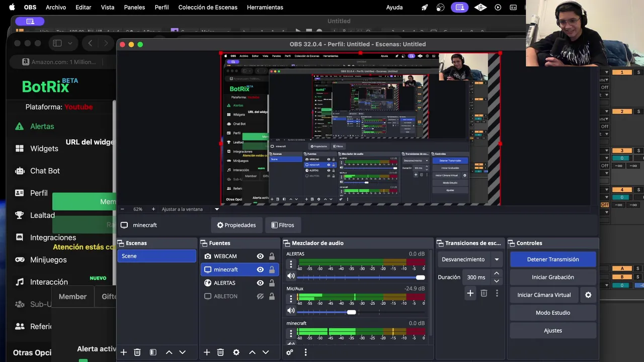
Task: Open Desvanecimiento transition dropdown
Action: point(470,259)
